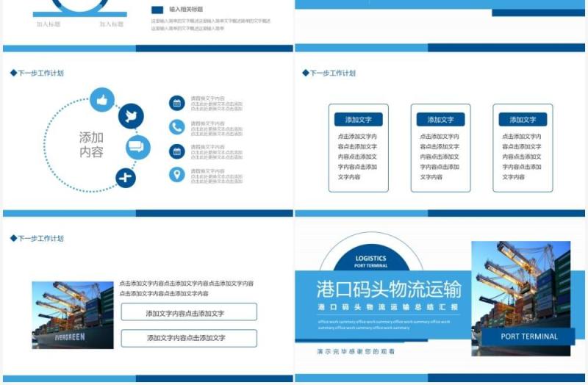588x385 pixels.
Task: Click the PORT TERMINAL blue label on photo
Action: click(528, 337)
